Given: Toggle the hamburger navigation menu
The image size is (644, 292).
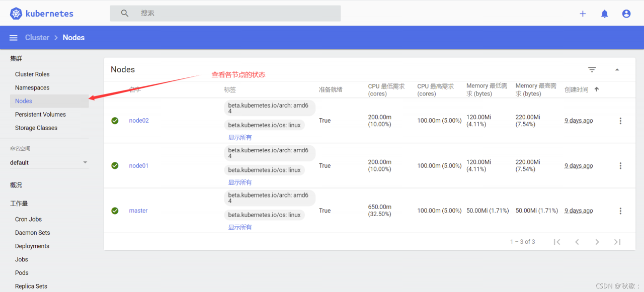Looking at the screenshot, I should coord(14,38).
